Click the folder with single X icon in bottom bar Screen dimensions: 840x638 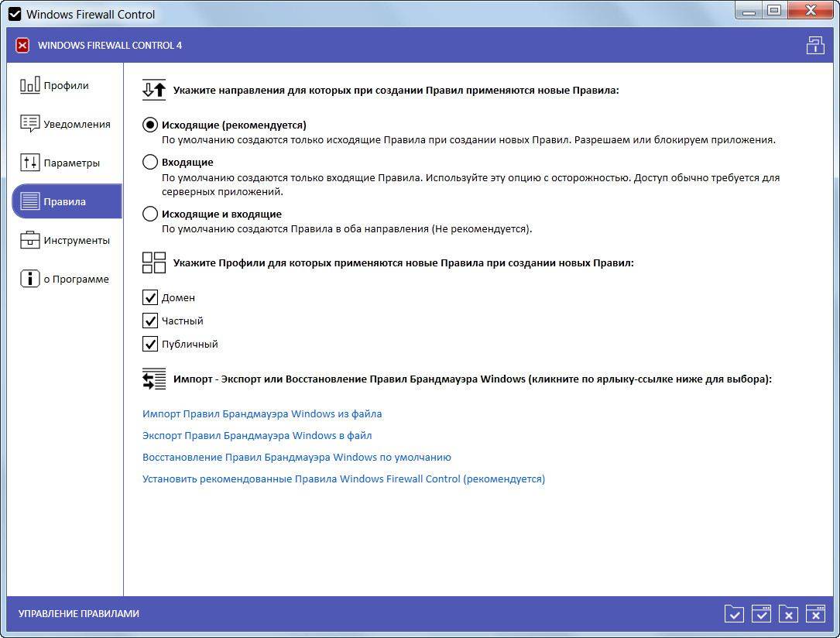pos(789,614)
